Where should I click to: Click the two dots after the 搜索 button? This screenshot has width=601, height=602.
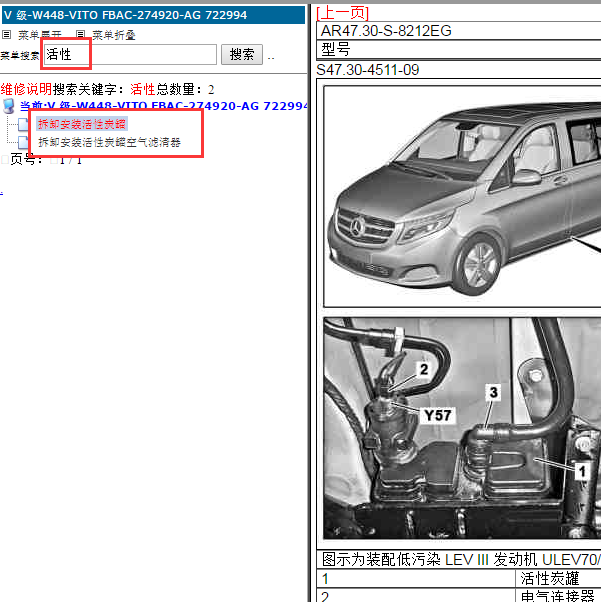tap(271, 58)
